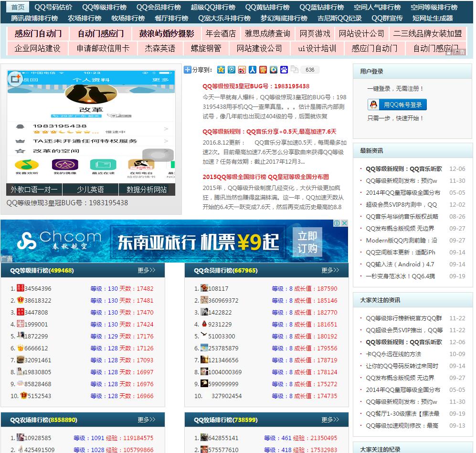Click 成长值：187590 for 108117

[316, 288]
